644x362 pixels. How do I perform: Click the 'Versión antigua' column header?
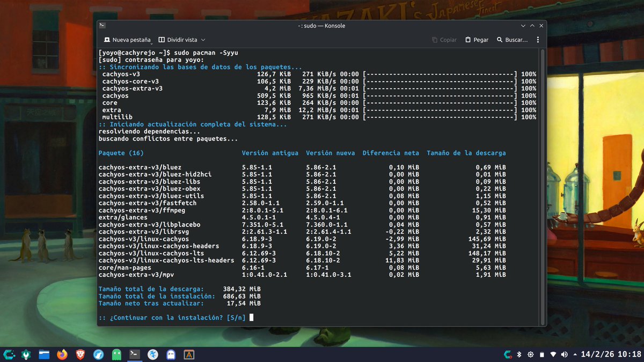270,153
